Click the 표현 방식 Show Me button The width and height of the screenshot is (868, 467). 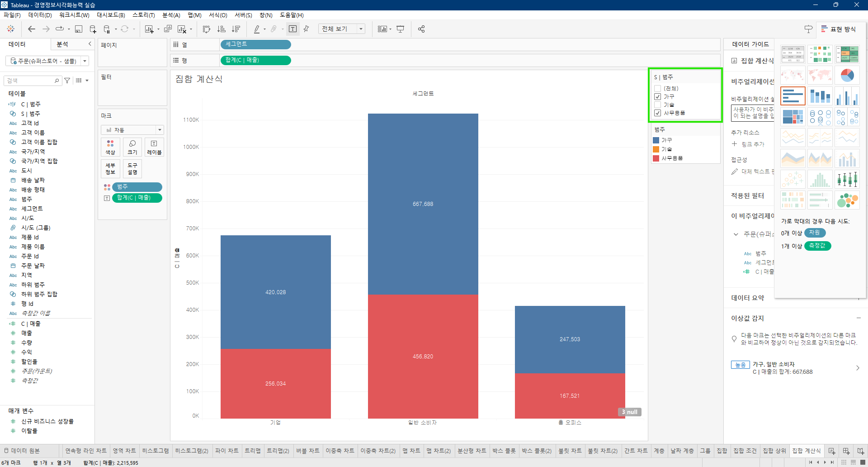(839, 29)
